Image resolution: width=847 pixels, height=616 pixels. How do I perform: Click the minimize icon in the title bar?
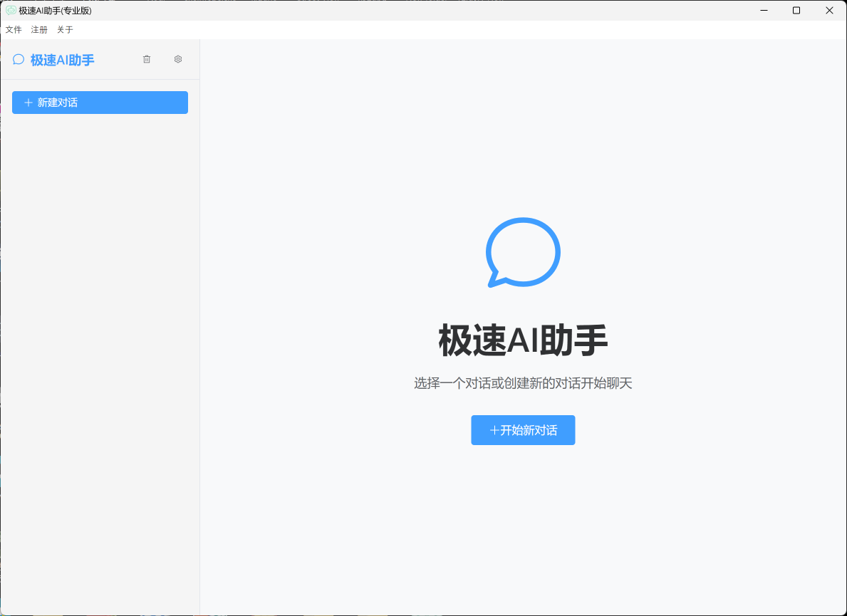coord(763,10)
